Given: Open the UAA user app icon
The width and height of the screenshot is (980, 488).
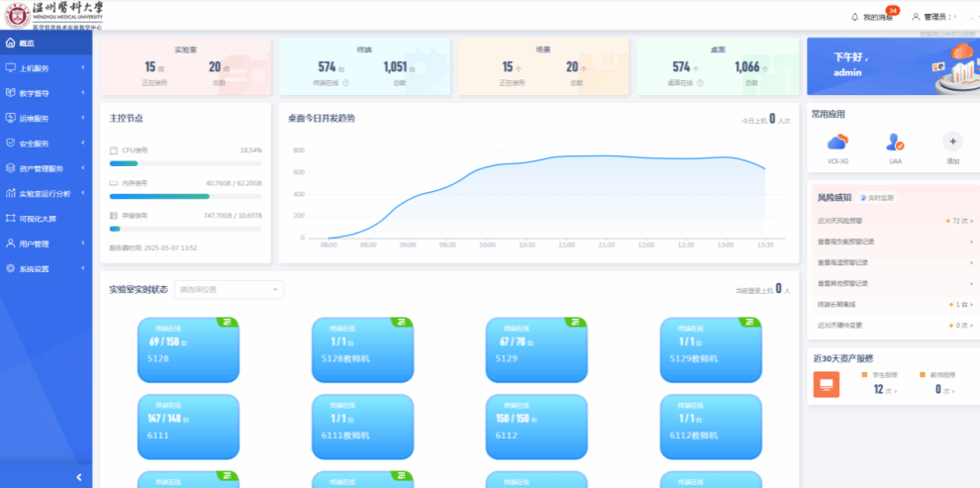Looking at the screenshot, I should pos(895,143).
